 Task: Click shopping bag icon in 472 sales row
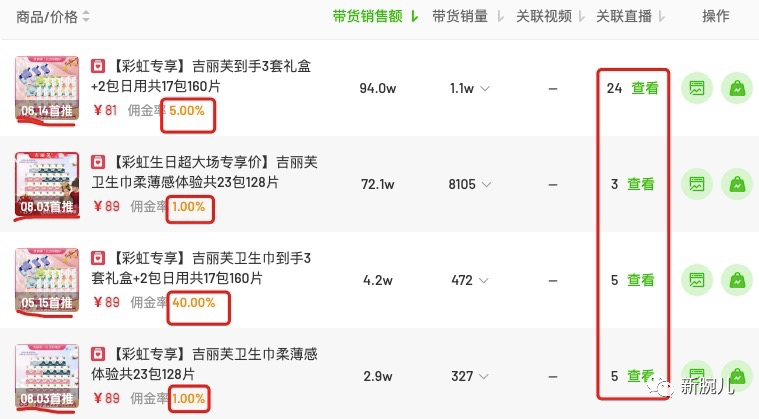point(737,280)
